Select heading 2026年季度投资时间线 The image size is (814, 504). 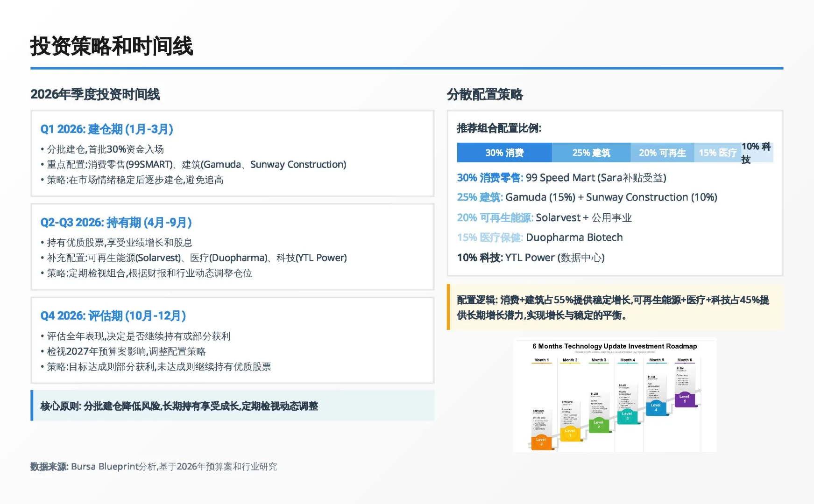pyautogui.click(x=95, y=94)
